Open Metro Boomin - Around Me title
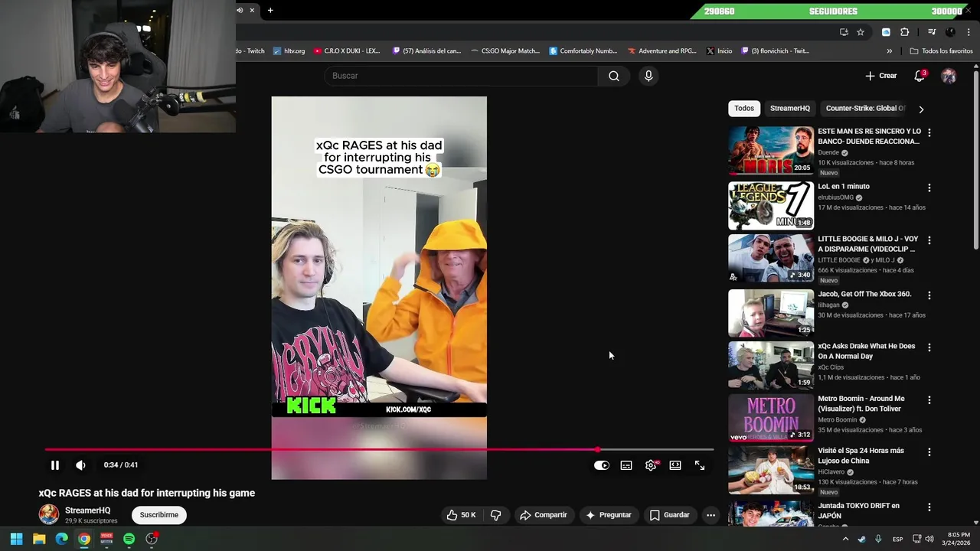 tap(861, 403)
